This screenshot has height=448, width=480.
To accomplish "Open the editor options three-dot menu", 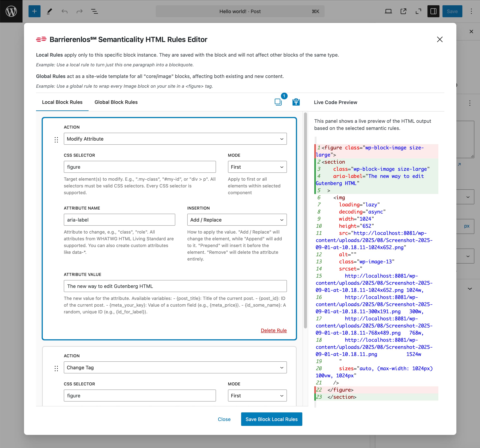I will tap(471, 11).
